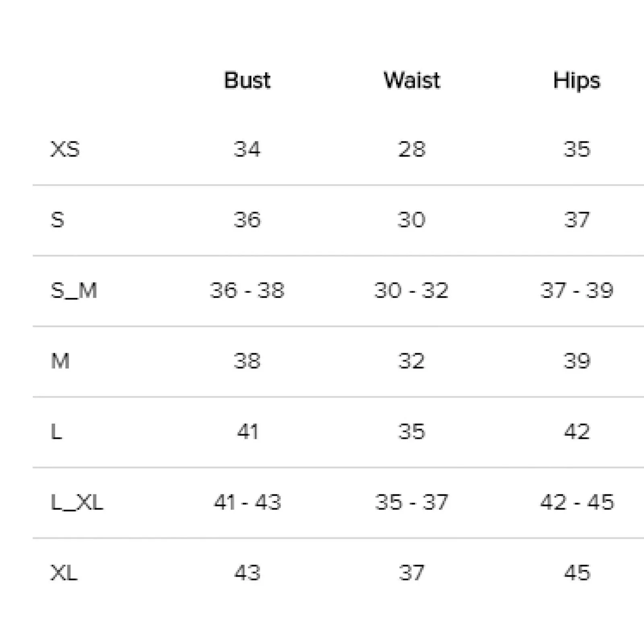Select the S_M size row label
The height and width of the screenshot is (644, 644).
coord(74,291)
